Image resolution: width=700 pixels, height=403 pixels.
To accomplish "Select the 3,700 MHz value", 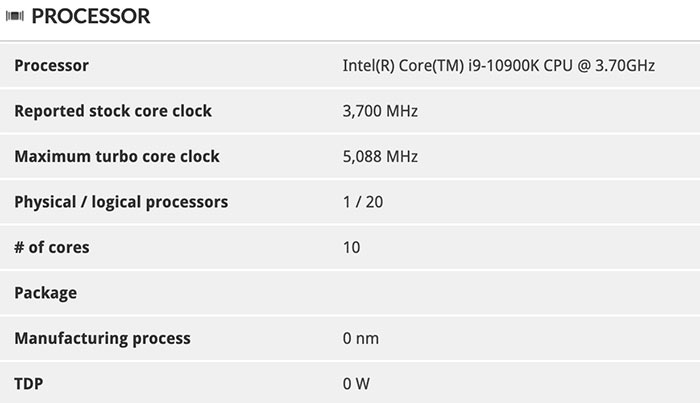I will pos(380,111).
